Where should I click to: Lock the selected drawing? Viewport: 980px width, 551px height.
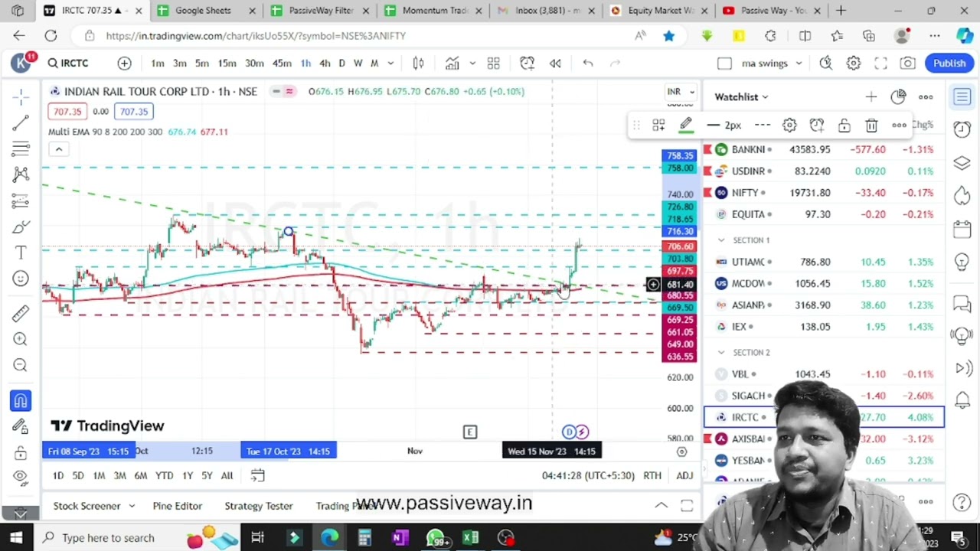(844, 126)
